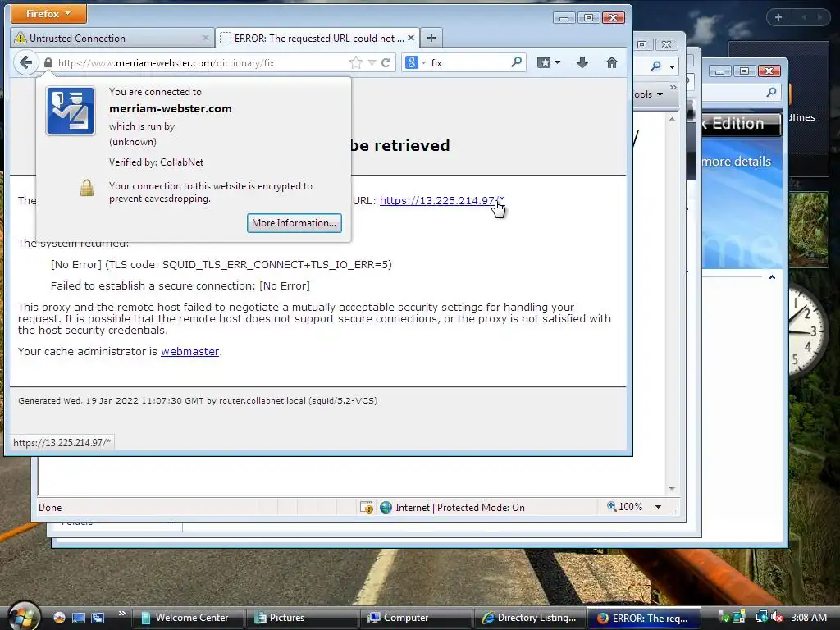Click the more details link in rear window

[x=737, y=162]
